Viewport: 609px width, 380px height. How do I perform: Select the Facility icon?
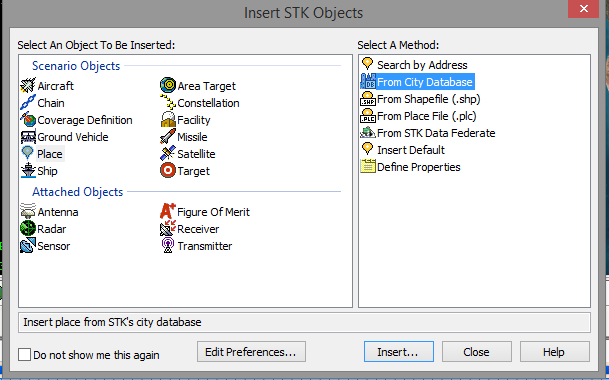[168, 120]
